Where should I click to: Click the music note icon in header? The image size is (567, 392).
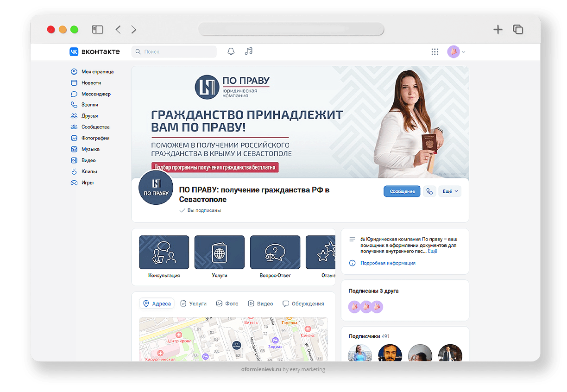coord(249,51)
